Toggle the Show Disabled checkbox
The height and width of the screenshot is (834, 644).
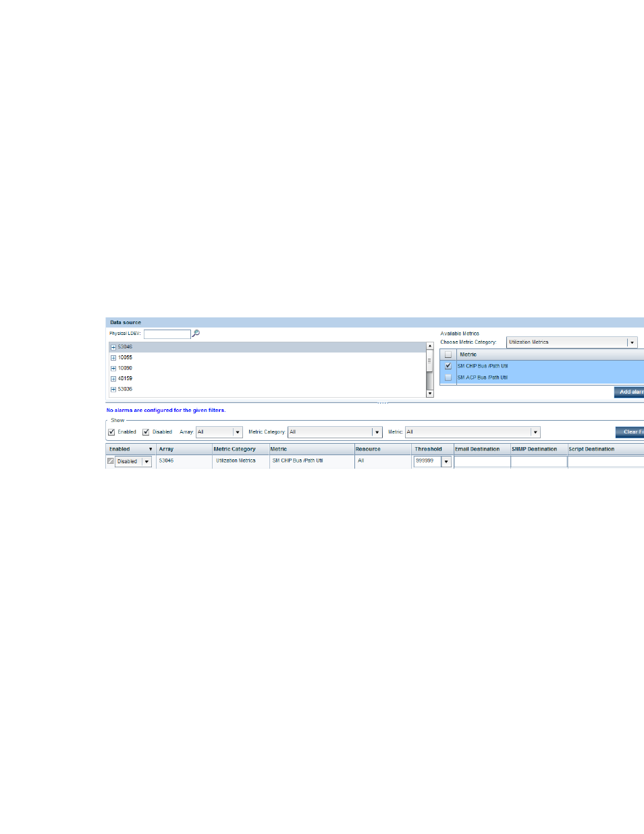146,432
